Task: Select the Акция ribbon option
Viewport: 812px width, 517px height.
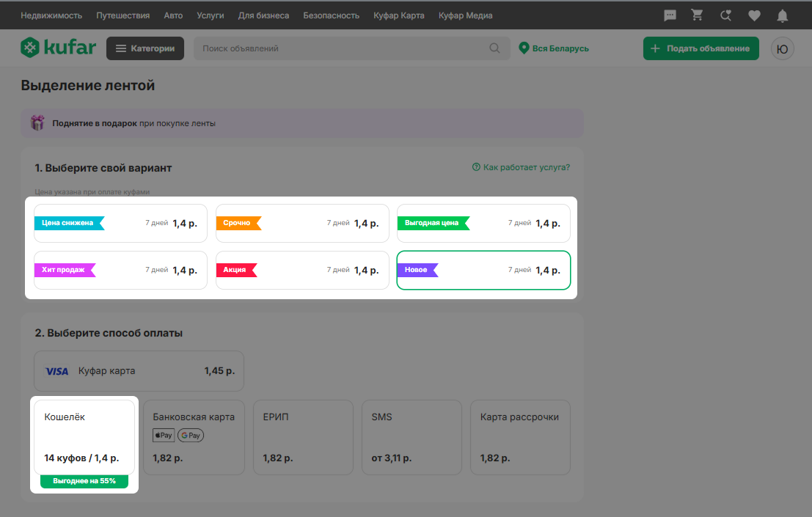Action: point(302,270)
